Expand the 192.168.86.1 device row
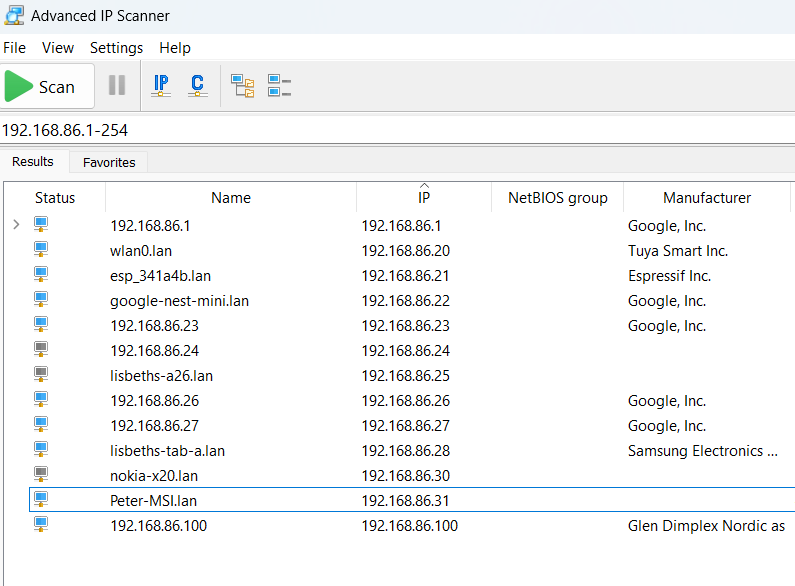Viewport: 795px width, 586px height. [x=16, y=225]
